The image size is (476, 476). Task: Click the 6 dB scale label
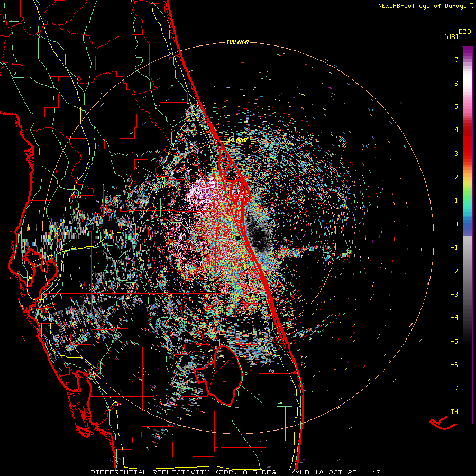point(456,83)
